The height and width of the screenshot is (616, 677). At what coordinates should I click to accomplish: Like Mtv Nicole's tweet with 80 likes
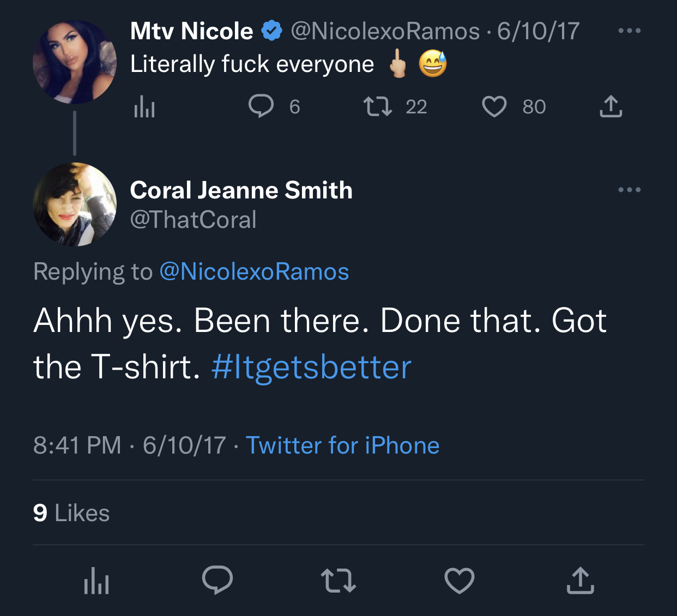point(494,107)
